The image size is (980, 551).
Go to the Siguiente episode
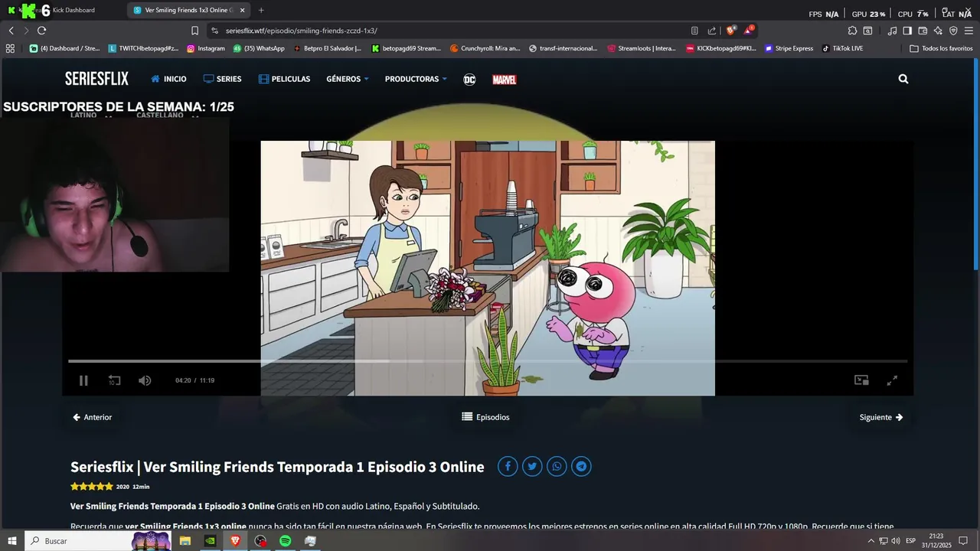[x=881, y=417]
